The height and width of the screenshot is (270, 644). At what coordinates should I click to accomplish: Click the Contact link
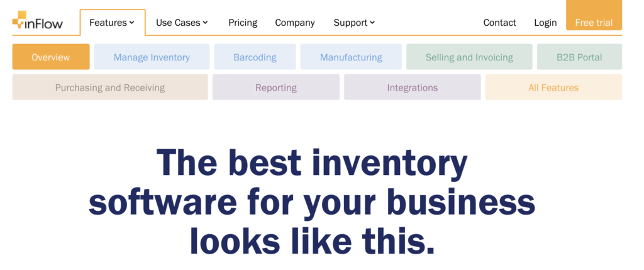499,23
